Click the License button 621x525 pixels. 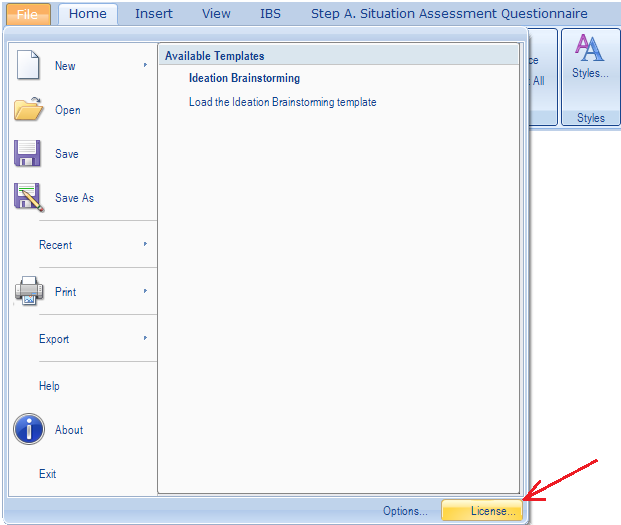(x=482, y=511)
